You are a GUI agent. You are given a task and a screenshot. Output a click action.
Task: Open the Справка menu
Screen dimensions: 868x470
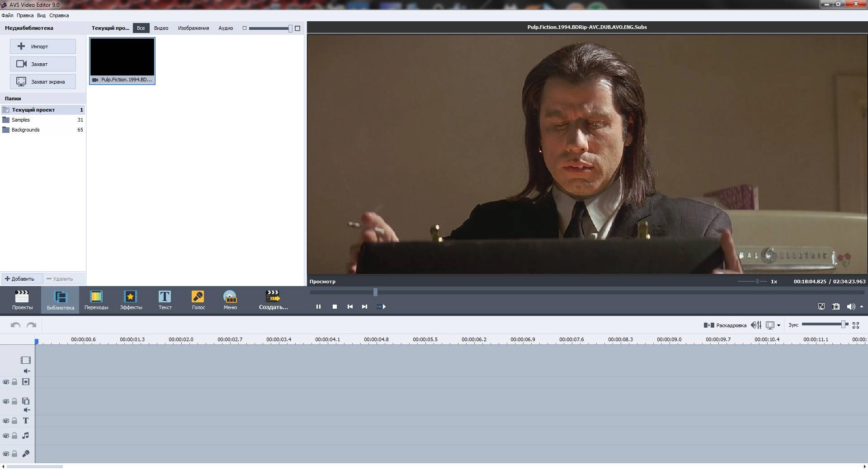click(x=59, y=15)
